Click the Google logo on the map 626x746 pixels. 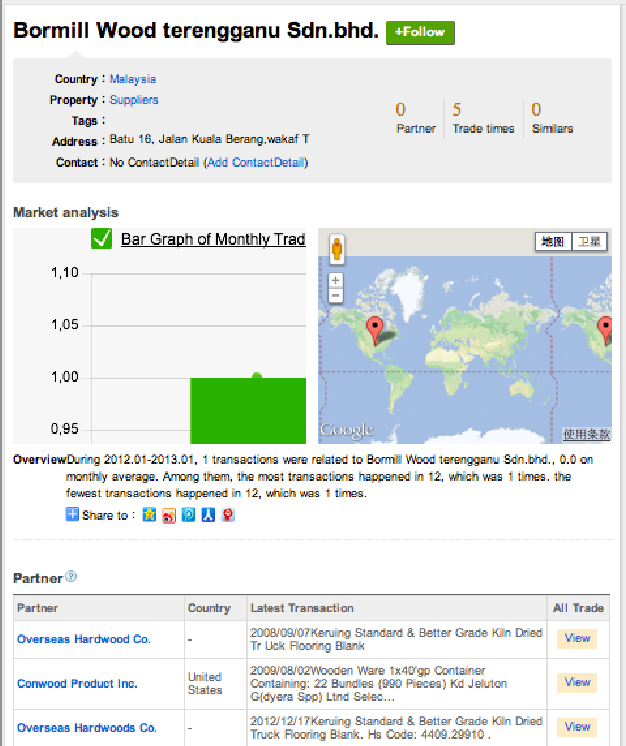pyautogui.click(x=346, y=431)
